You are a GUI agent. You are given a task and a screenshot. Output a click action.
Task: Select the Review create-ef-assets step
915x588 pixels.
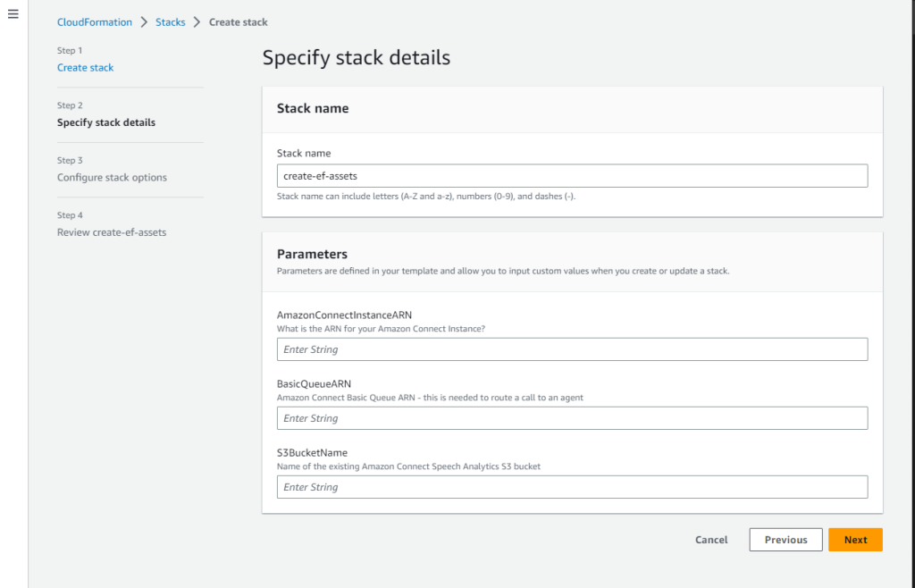112,232
